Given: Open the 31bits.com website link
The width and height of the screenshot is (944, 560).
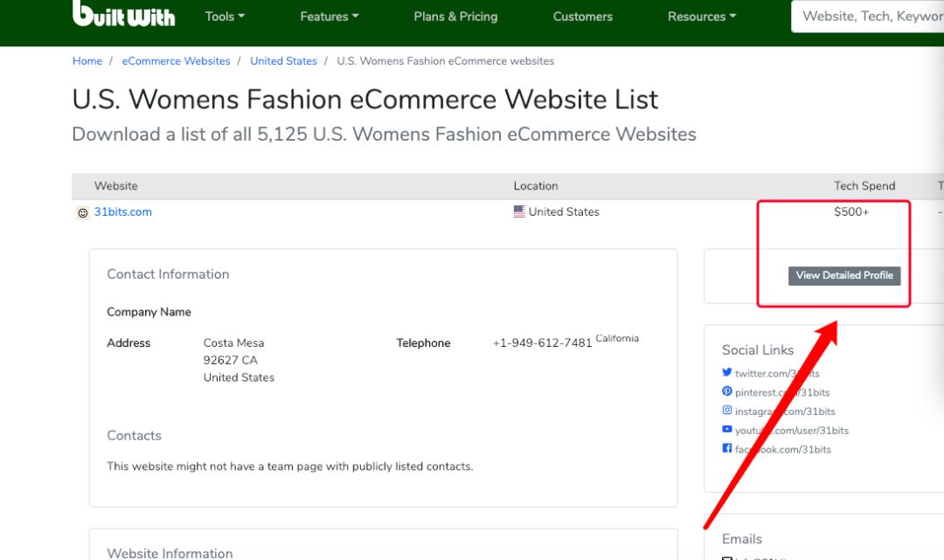Looking at the screenshot, I should click(123, 211).
